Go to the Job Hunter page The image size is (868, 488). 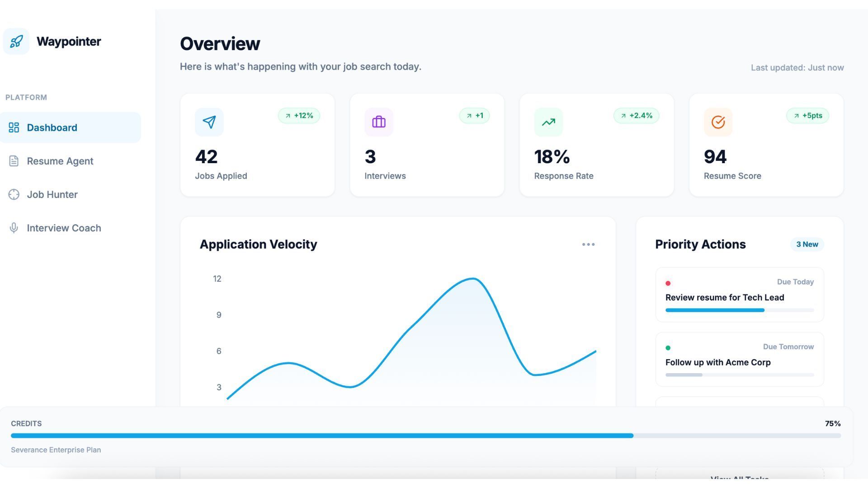coord(52,195)
